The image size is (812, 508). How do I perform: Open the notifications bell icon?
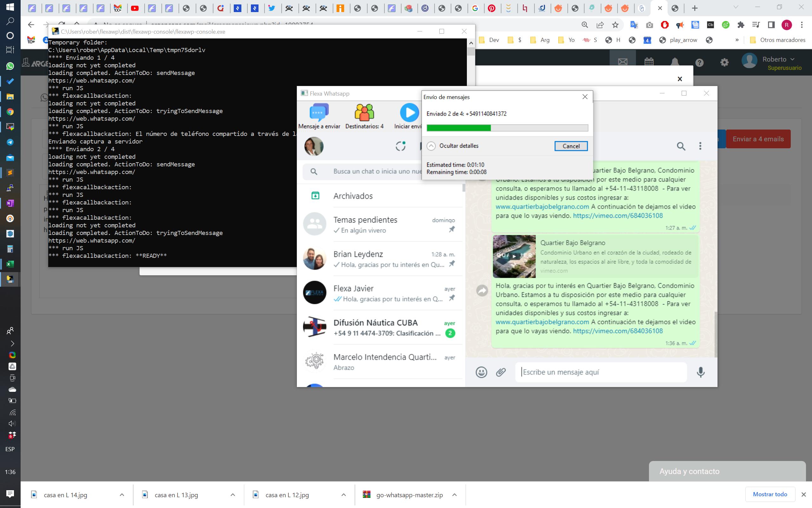675,62
